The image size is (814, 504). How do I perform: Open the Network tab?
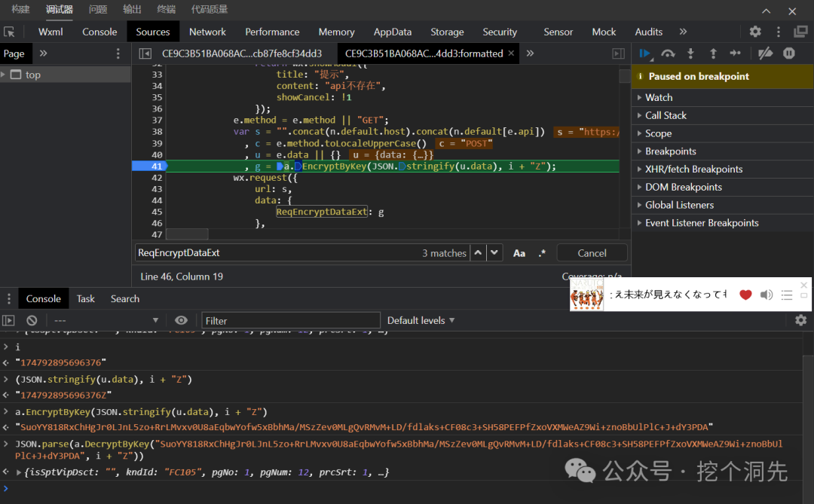207,32
